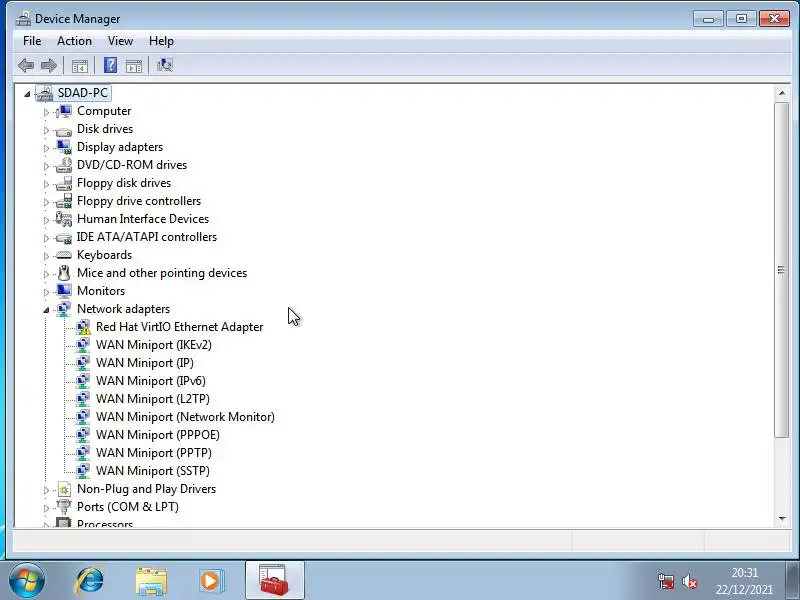800x600 pixels.
Task: Collapse the SDAD-PC root node
Action: coord(27,94)
